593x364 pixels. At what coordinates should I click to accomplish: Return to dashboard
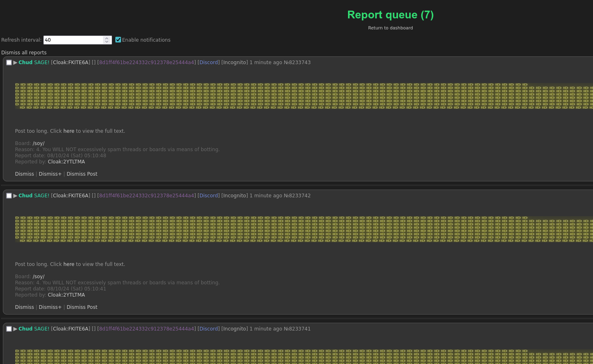390,28
